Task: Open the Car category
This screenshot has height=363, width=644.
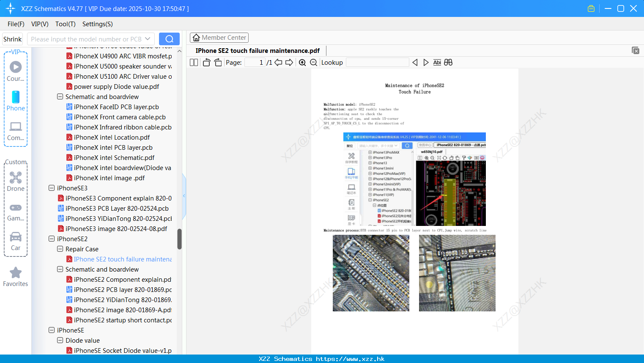Action: coord(16,241)
